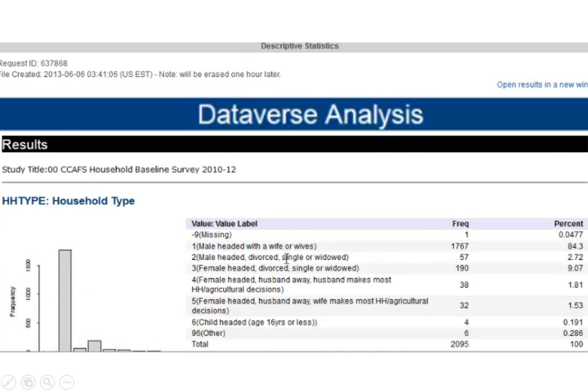Click the Dataverse Analysis banner

310,114
